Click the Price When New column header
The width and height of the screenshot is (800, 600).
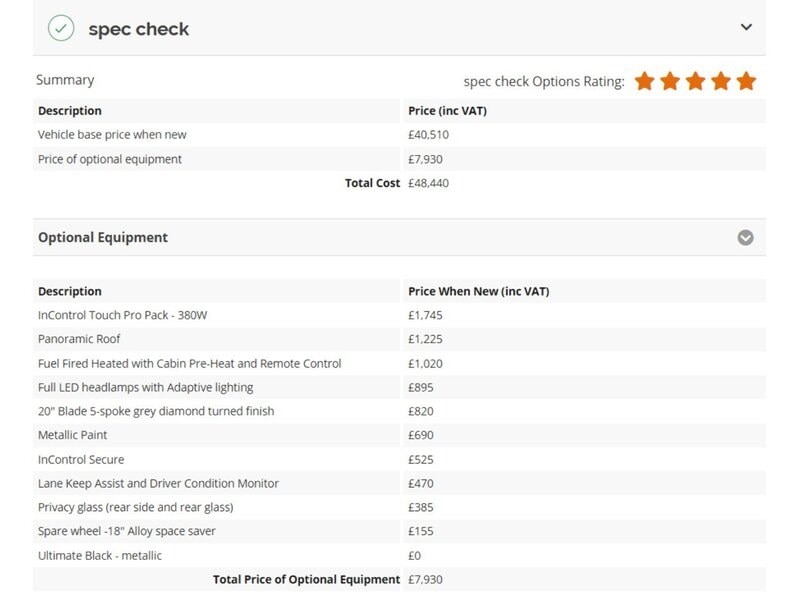tap(479, 291)
